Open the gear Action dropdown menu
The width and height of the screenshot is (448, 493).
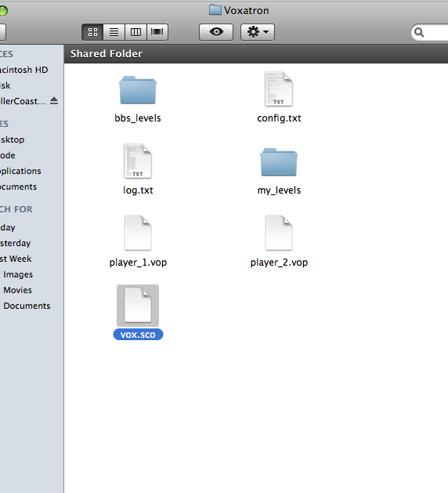pos(258,32)
